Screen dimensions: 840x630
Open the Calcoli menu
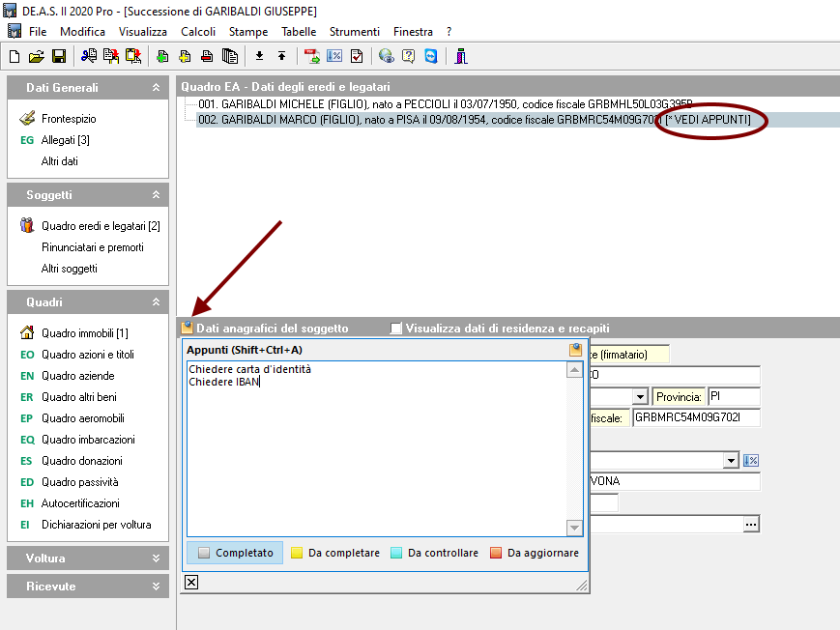coord(198,32)
